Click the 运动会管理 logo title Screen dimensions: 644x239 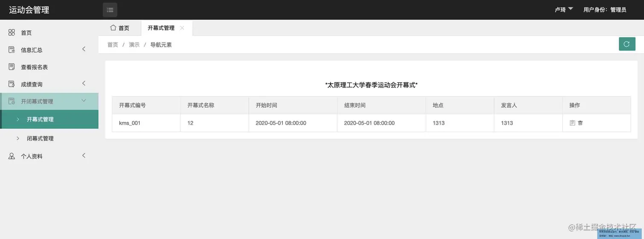(29, 10)
